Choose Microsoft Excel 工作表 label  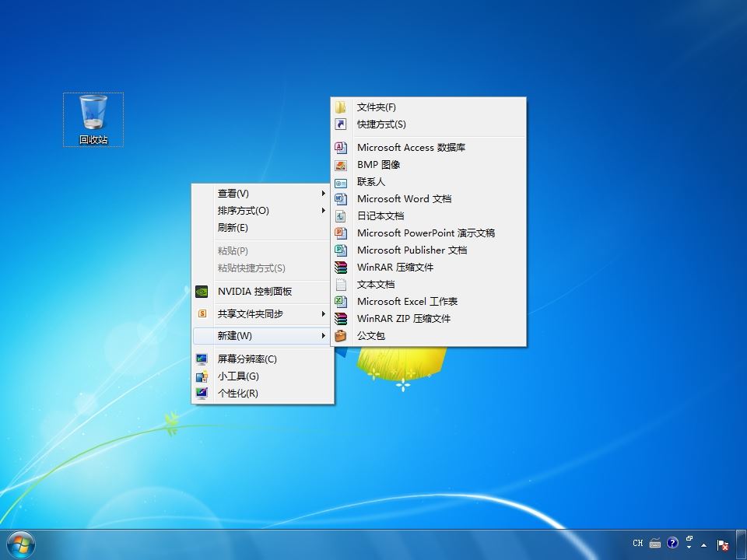click(407, 302)
